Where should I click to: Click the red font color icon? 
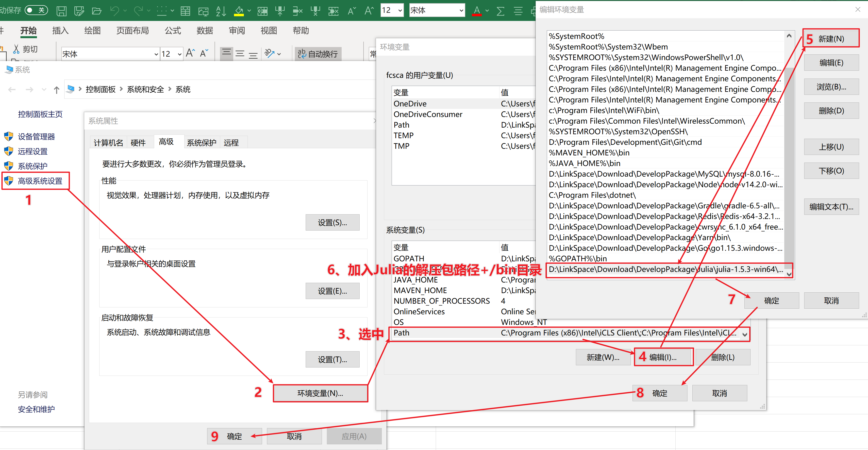tap(476, 11)
